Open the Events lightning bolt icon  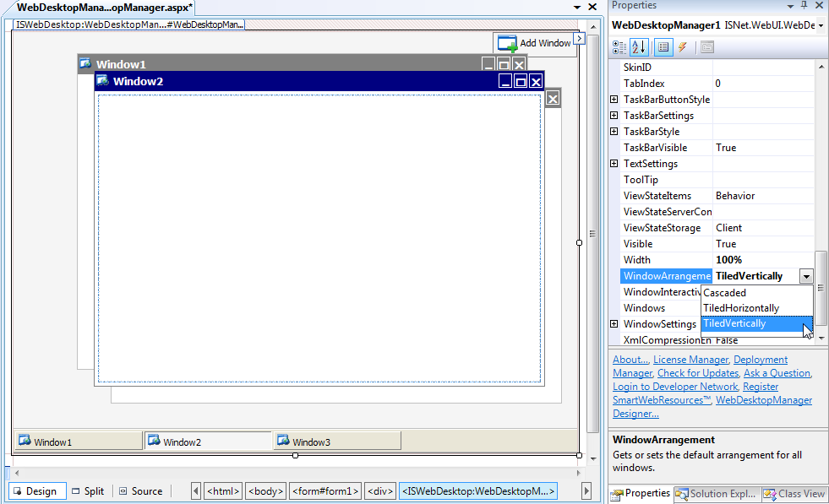[x=683, y=47]
